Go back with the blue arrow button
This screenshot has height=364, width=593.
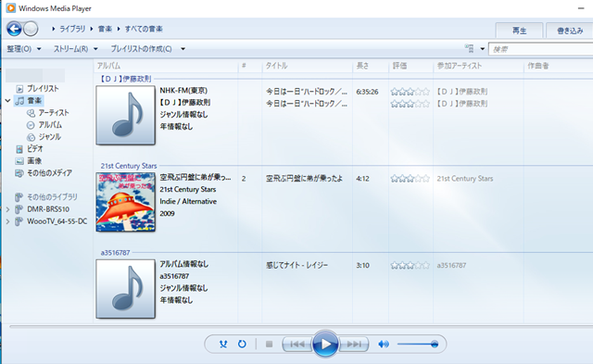click(14, 29)
